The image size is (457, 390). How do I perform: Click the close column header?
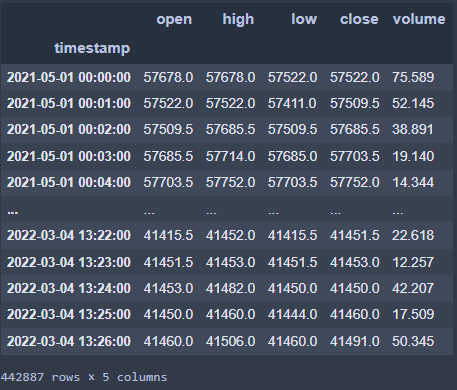[x=359, y=19]
